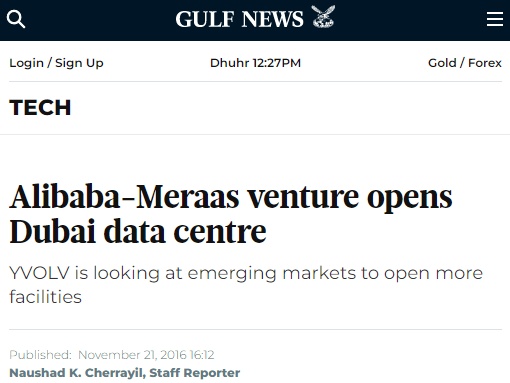Navigate to the TECH section
Image resolution: width=510 pixels, height=383 pixels.
pyautogui.click(x=40, y=107)
